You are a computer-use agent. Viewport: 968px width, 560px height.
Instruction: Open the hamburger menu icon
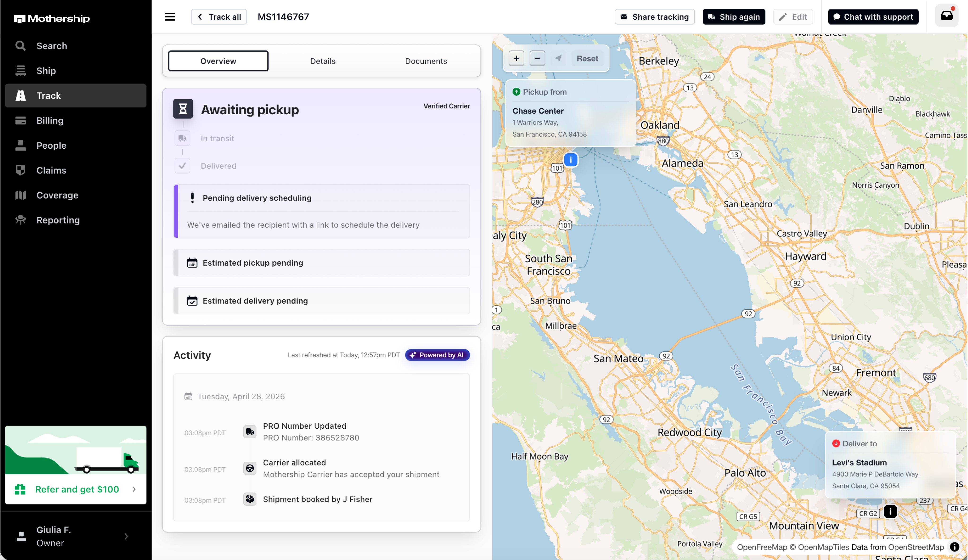170,17
